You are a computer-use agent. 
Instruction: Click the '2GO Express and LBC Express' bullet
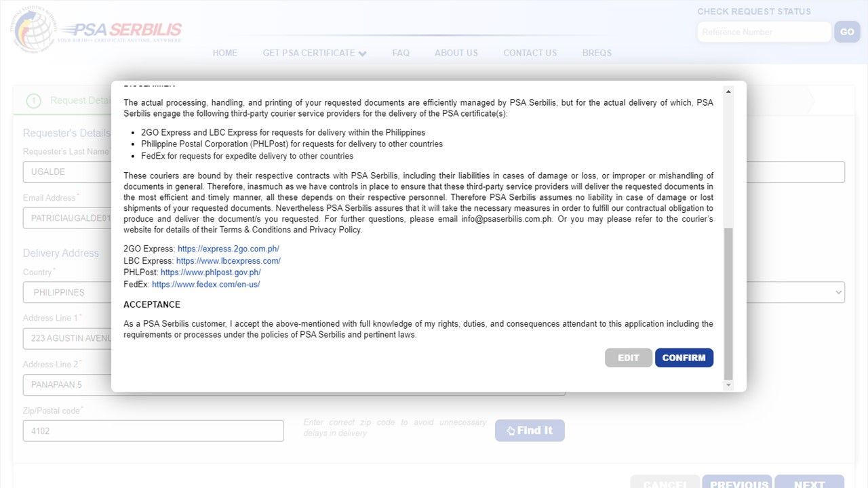click(x=283, y=132)
